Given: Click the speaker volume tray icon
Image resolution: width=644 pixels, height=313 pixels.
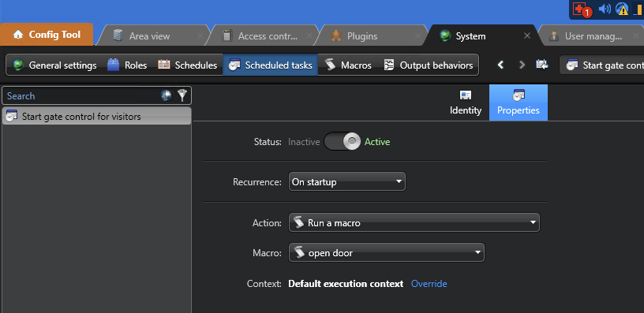Looking at the screenshot, I should coord(605,9).
